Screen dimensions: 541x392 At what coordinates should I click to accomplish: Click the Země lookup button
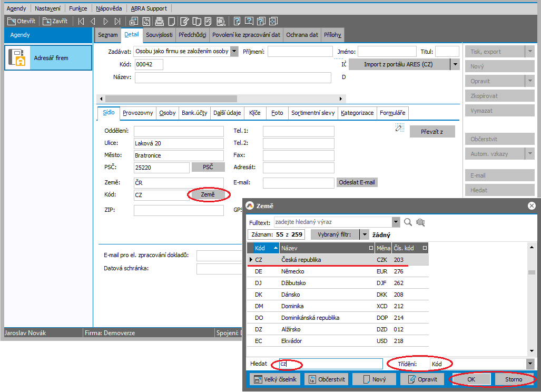(208, 195)
